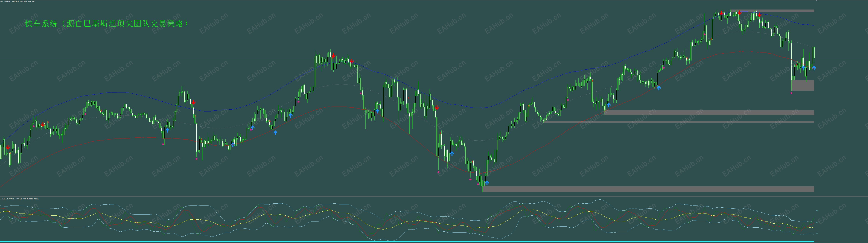
Task: Click level 70 label in indicator window
Action: pos(816,211)
